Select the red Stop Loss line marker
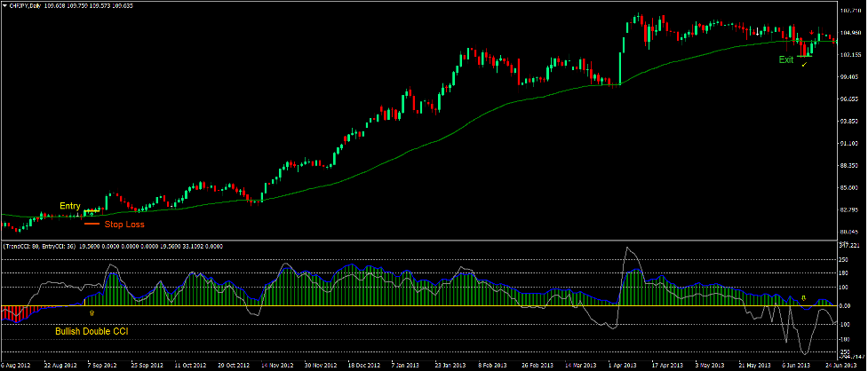This screenshot has width=868, height=371. click(x=92, y=225)
